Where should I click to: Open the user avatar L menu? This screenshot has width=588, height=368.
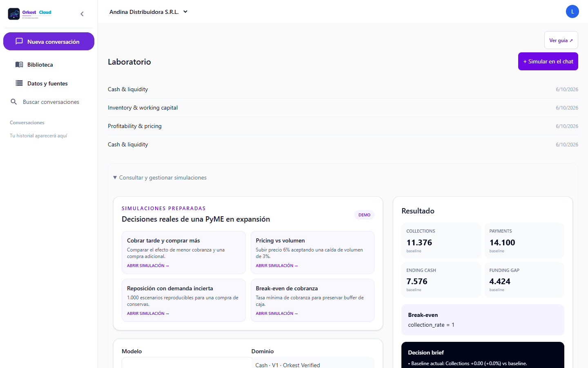572,11
